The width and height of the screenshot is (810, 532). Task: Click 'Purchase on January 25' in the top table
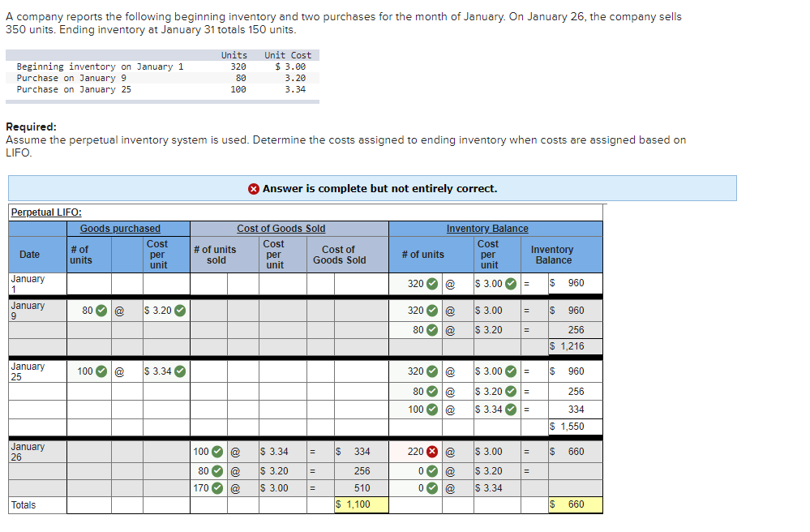[x=74, y=89]
